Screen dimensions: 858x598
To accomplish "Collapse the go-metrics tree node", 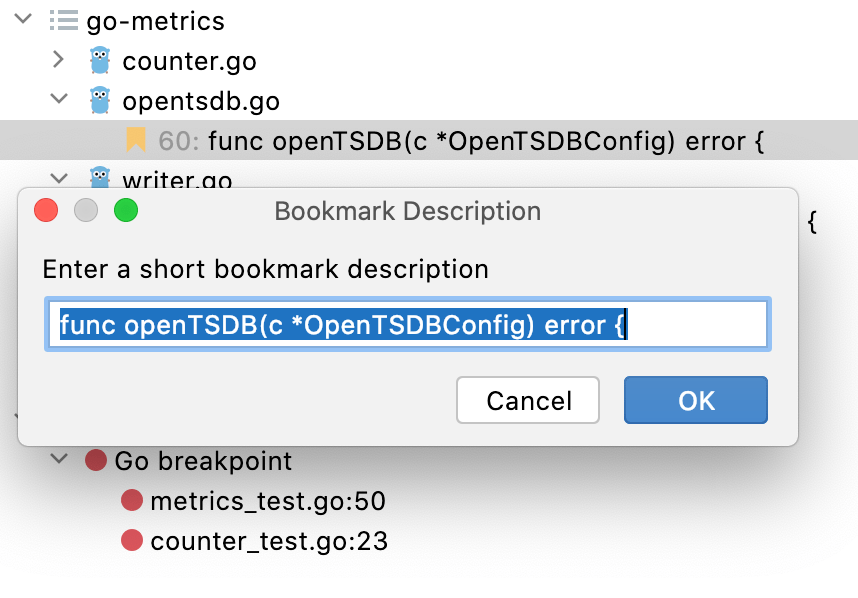I will pos(22,20).
